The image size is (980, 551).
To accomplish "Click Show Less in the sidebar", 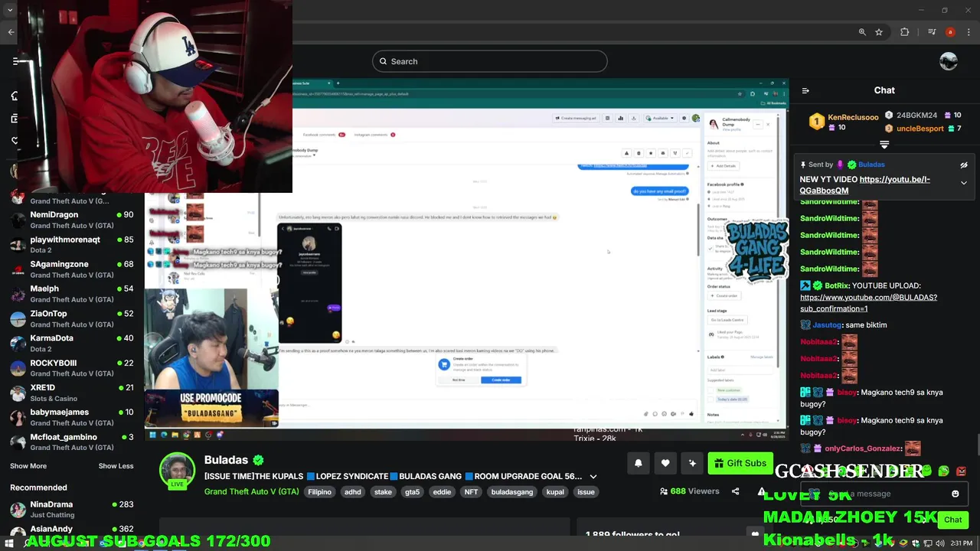I will (x=116, y=466).
